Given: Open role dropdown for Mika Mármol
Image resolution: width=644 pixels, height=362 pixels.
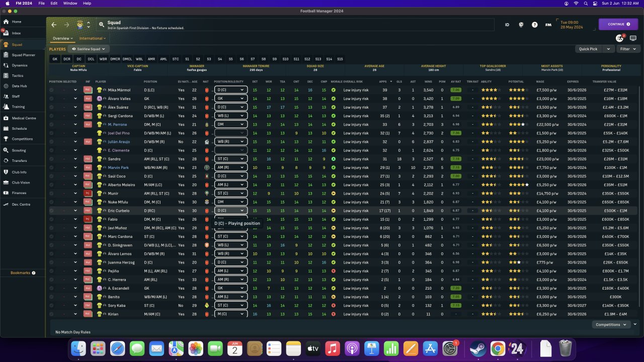Looking at the screenshot, I should 230,90.
